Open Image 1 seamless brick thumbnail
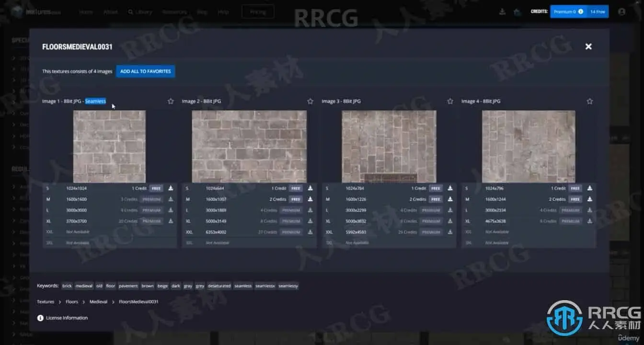This screenshot has width=644, height=345. 109,147
